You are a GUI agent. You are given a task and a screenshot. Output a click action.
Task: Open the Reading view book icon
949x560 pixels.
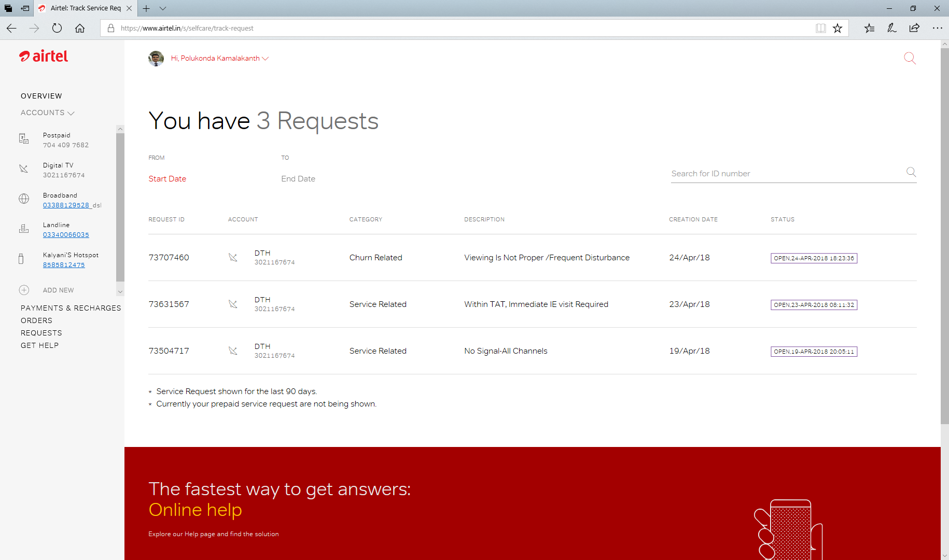coord(820,29)
